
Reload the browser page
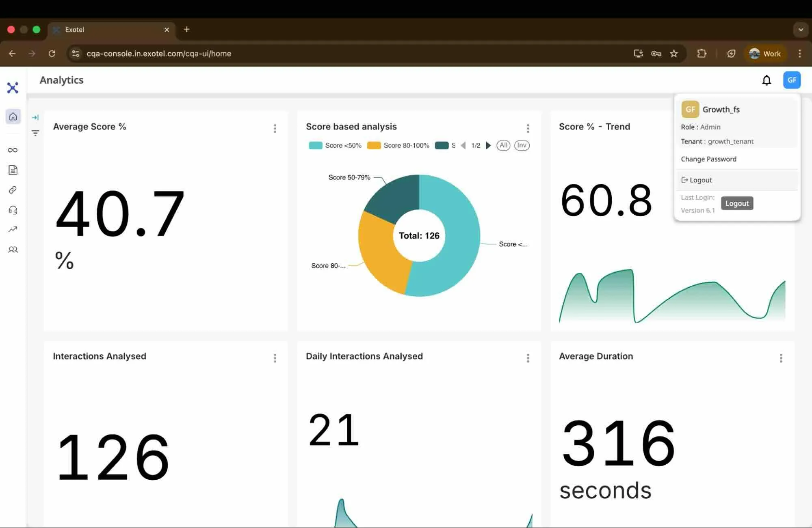coord(52,54)
